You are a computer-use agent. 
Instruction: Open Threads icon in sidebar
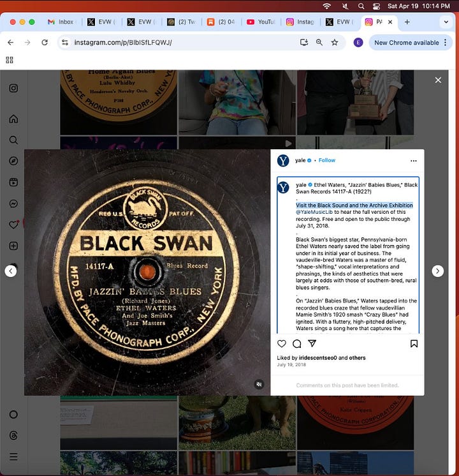[13, 436]
